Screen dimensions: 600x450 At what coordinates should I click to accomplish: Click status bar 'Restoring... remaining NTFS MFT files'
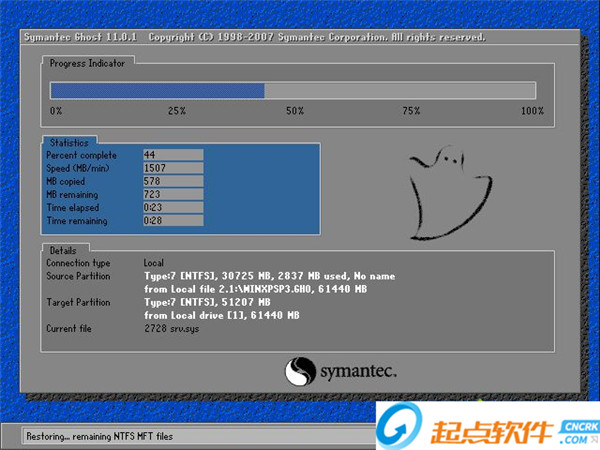[99, 436]
